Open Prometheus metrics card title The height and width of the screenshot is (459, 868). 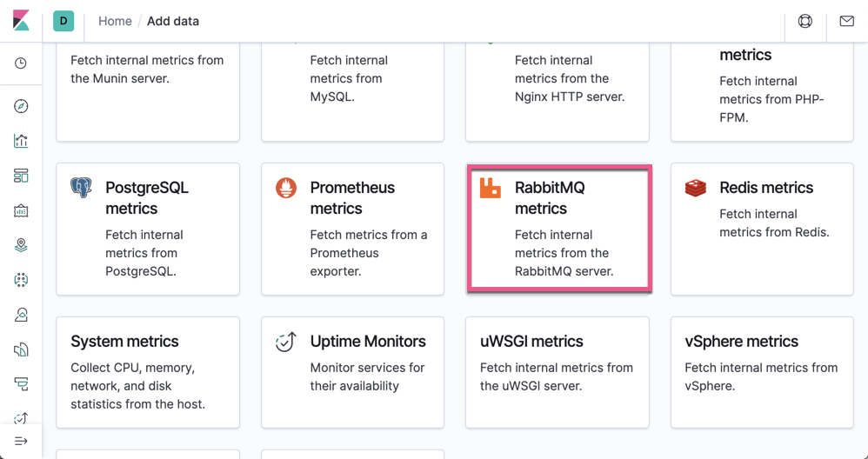(x=352, y=198)
